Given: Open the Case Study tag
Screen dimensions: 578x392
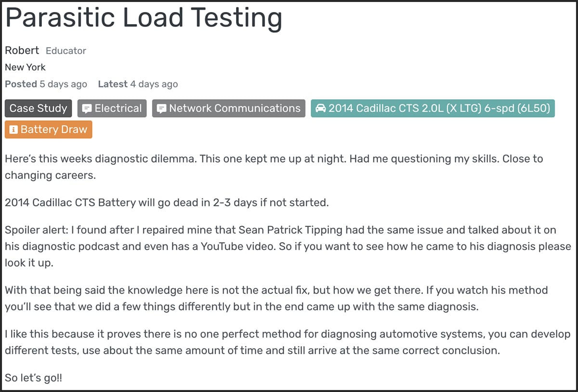Looking at the screenshot, I should tap(39, 108).
